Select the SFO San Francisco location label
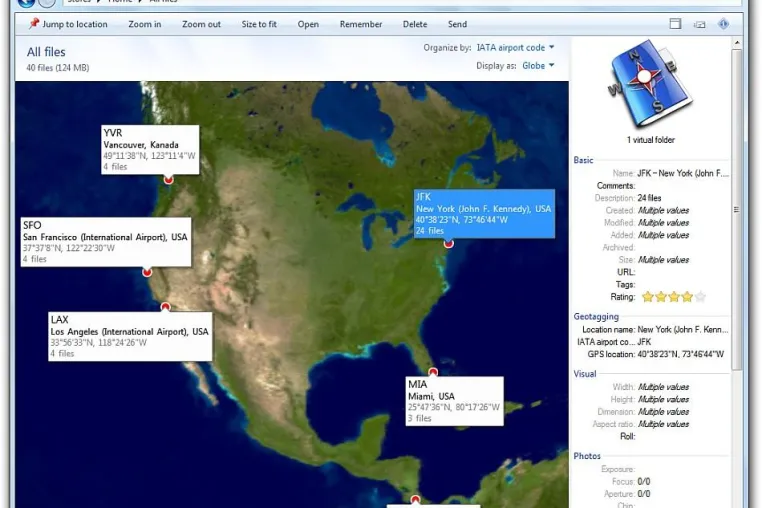762x508 pixels. [106, 242]
